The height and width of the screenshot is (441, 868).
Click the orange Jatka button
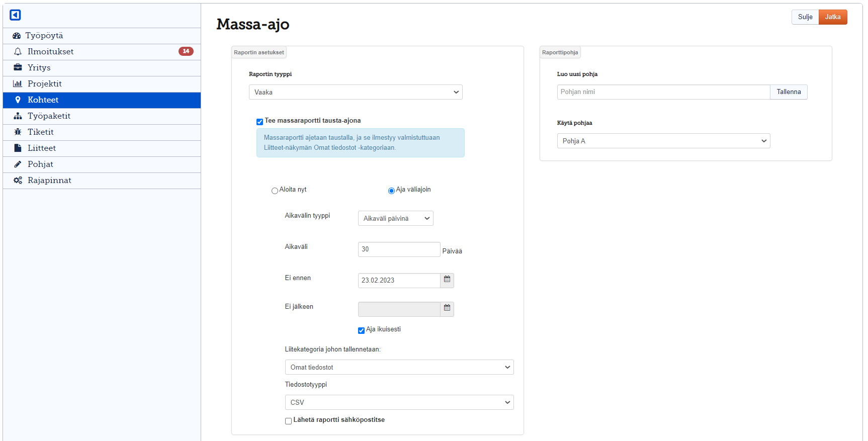[833, 17]
